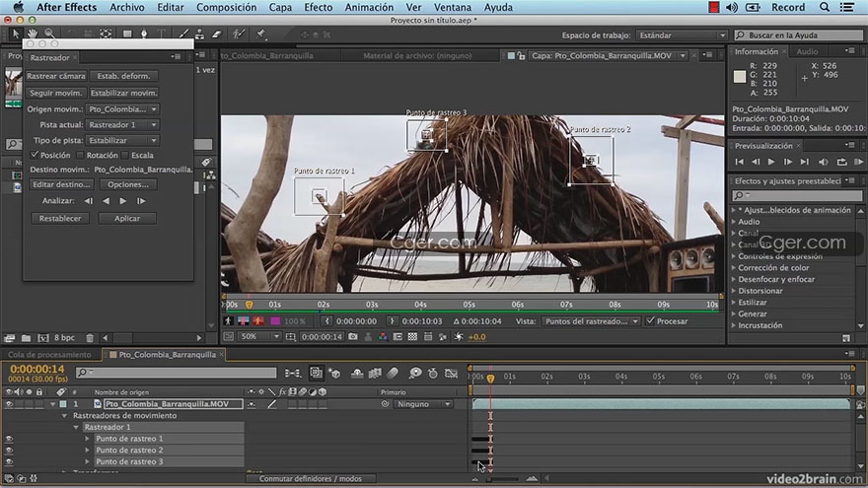Enable the Escala checkbox

(125, 156)
